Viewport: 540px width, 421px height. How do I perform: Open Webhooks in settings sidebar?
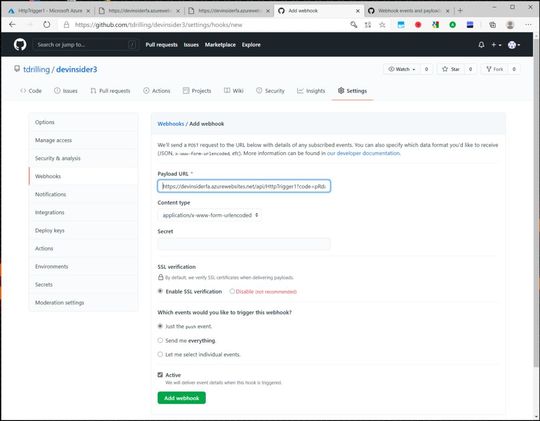83,176
